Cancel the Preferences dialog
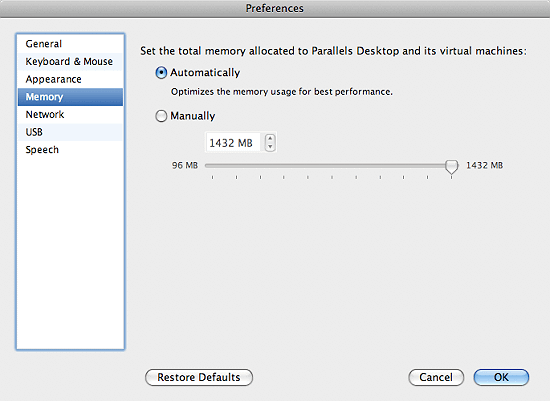This screenshot has width=550, height=401. click(x=436, y=377)
